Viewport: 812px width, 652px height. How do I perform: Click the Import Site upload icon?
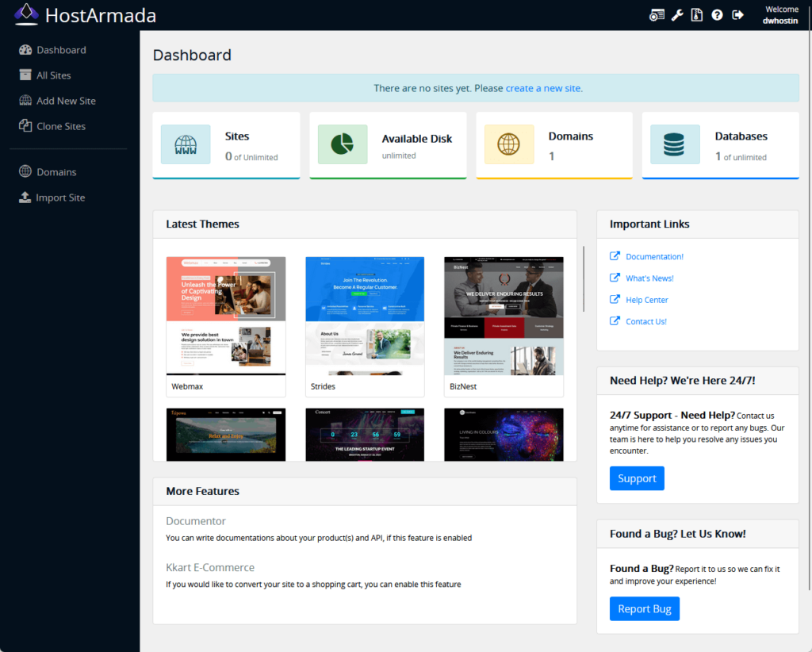(25, 198)
